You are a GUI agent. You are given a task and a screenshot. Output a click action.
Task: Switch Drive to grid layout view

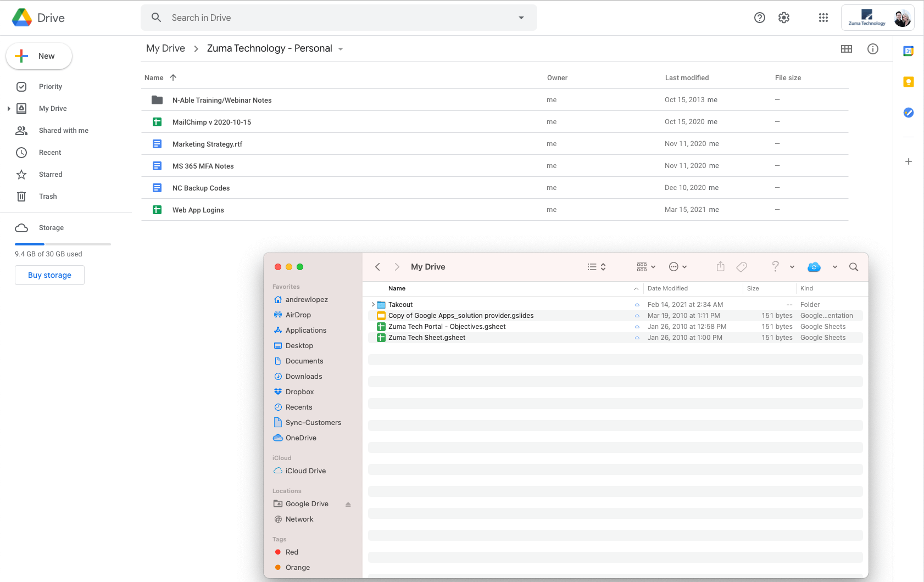pos(847,49)
